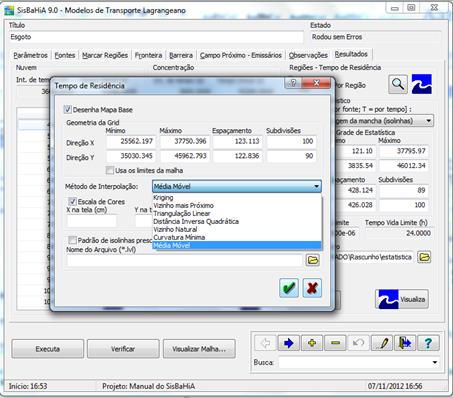Expand the Busca dropdown

click(435, 362)
